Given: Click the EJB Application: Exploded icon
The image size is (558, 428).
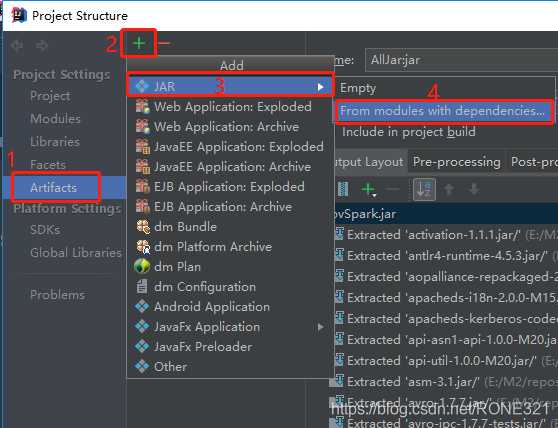Looking at the screenshot, I should [142, 186].
